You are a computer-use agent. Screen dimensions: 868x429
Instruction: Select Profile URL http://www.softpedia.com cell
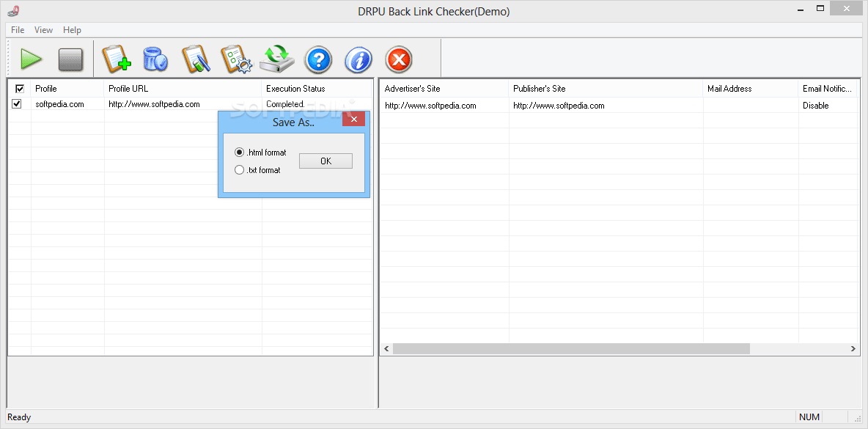pos(183,103)
